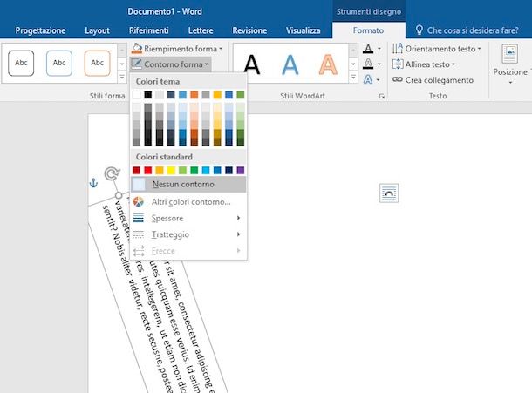Viewport: 532px width, 393px height.
Task: Pick the gold theme color swatch
Action: (x=217, y=95)
